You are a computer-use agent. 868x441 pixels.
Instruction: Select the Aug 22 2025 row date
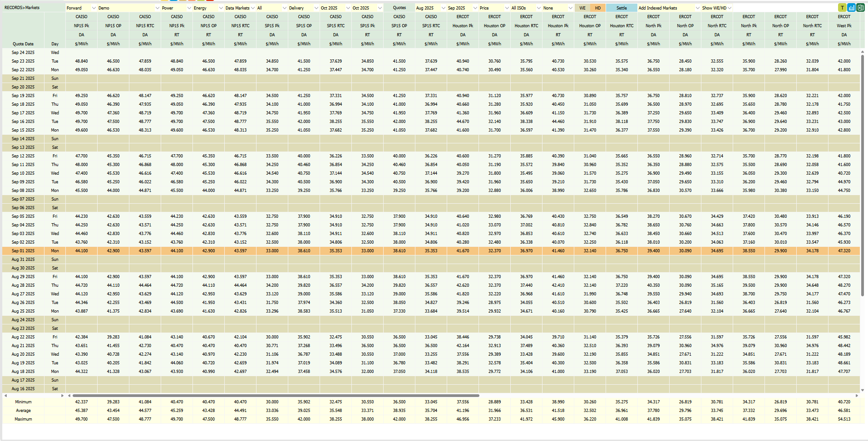(23, 337)
